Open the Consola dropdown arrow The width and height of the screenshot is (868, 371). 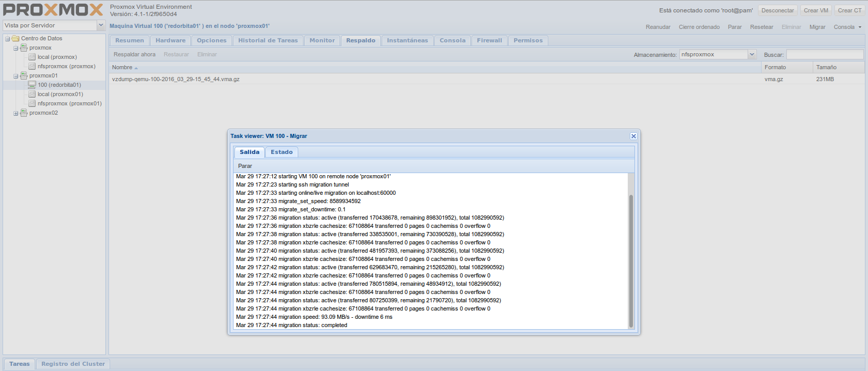click(x=860, y=27)
